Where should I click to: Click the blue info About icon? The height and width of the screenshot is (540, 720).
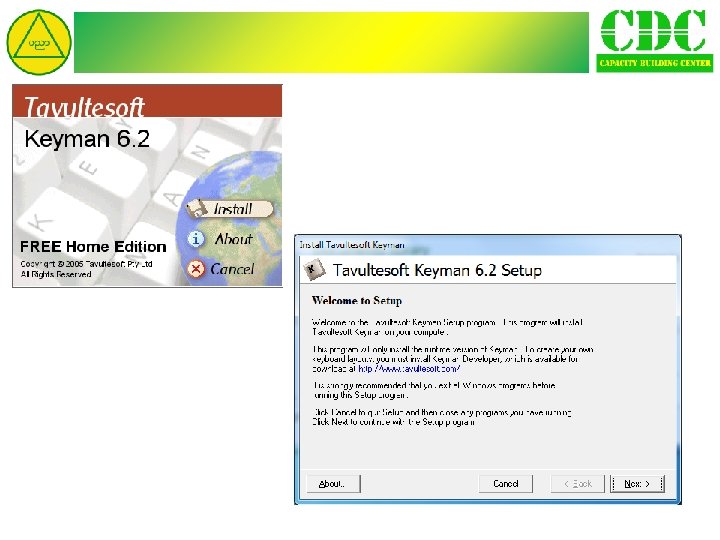tap(196, 239)
